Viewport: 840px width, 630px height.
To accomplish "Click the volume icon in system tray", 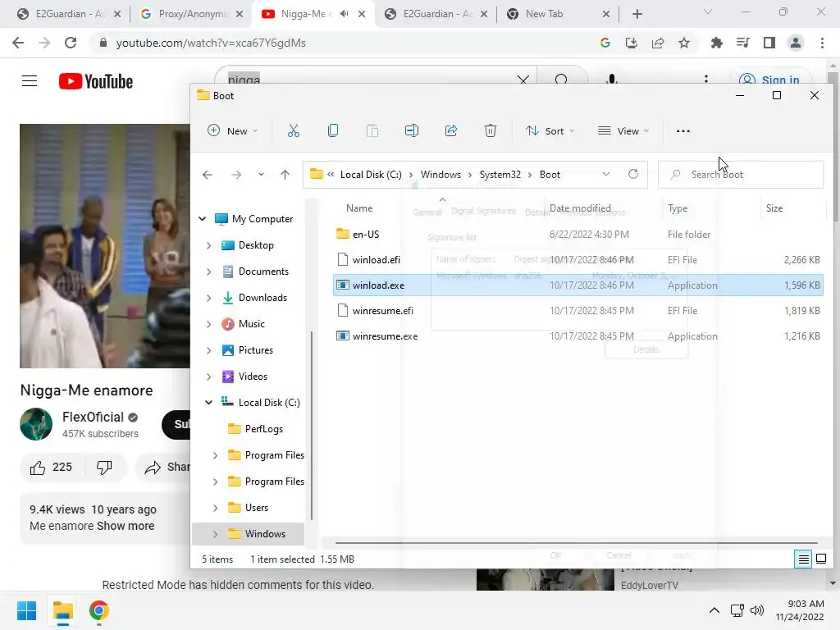I will coord(757,610).
